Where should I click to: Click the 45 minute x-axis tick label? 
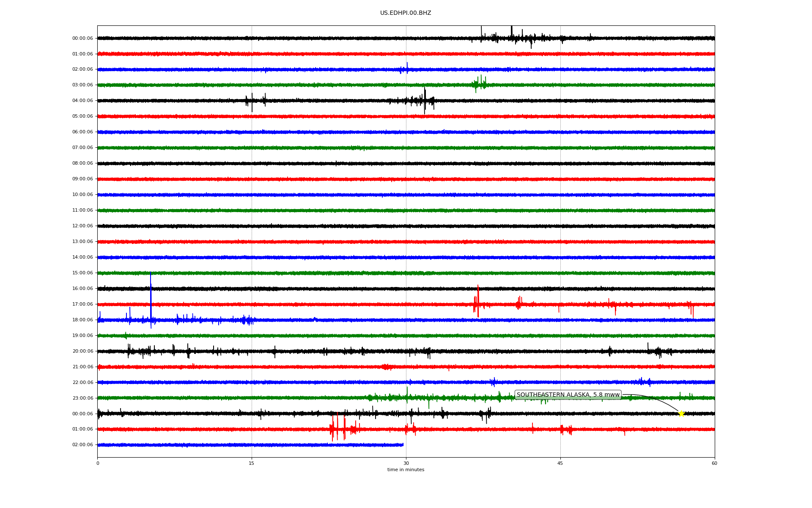pyautogui.click(x=560, y=463)
